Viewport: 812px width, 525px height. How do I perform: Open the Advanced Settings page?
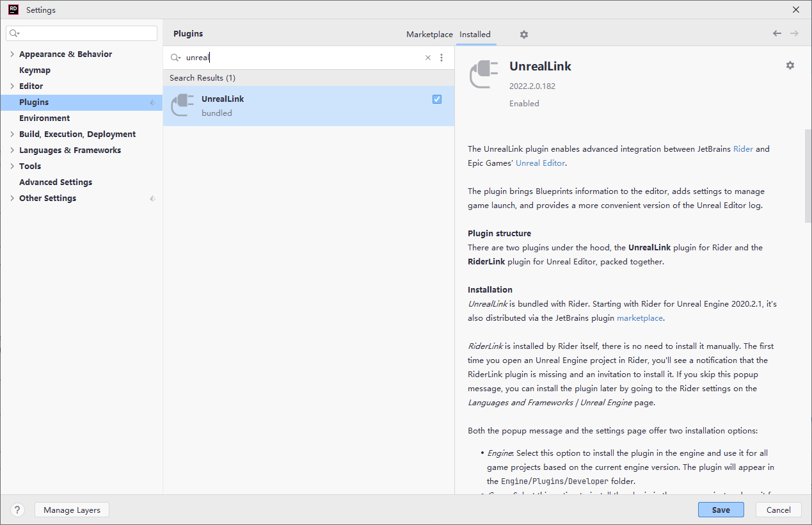coord(56,182)
